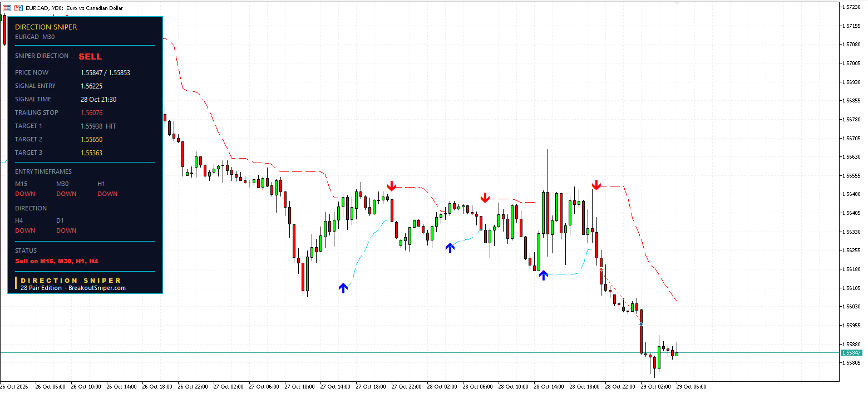This screenshot has width=868, height=393.
Task: Click the price scale label 1.56780
Action: (x=852, y=120)
